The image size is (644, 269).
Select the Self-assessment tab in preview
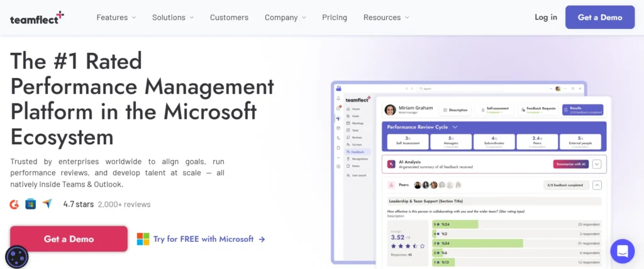[494, 110]
